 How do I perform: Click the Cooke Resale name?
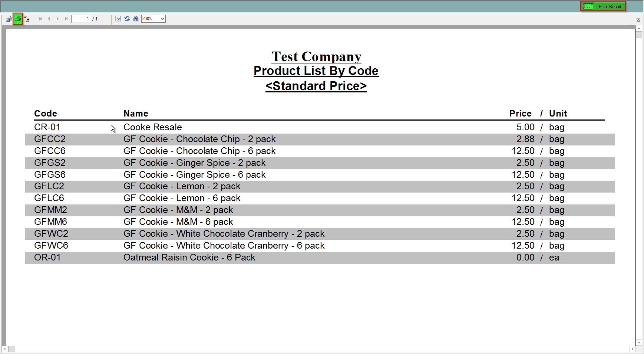pos(153,127)
